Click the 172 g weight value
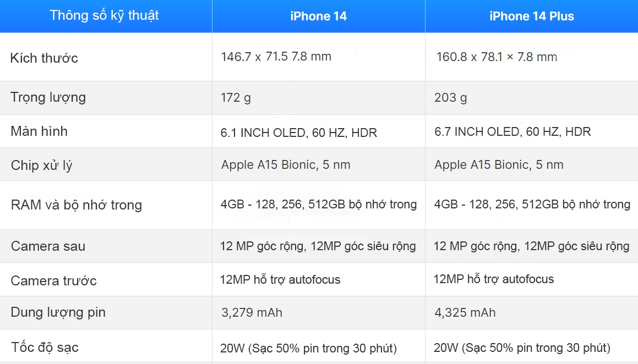The height and width of the screenshot is (364, 638). tap(236, 98)
